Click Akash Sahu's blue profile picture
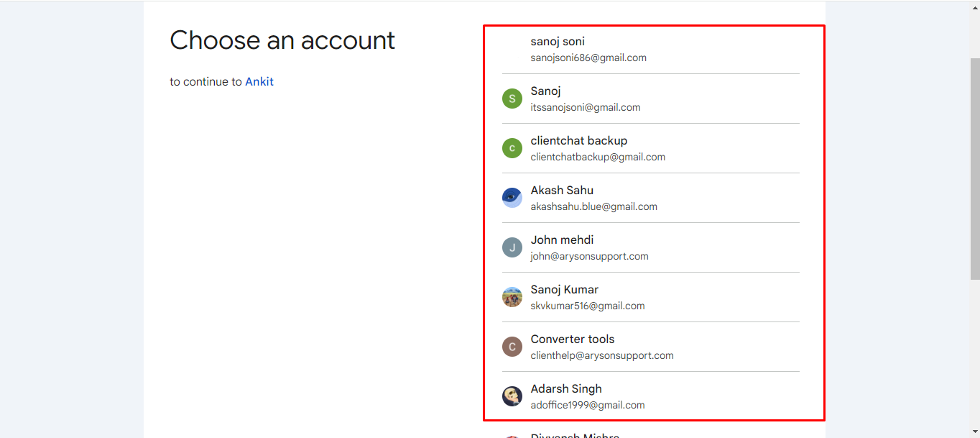980x438 pixels. (x=512, y=198)
